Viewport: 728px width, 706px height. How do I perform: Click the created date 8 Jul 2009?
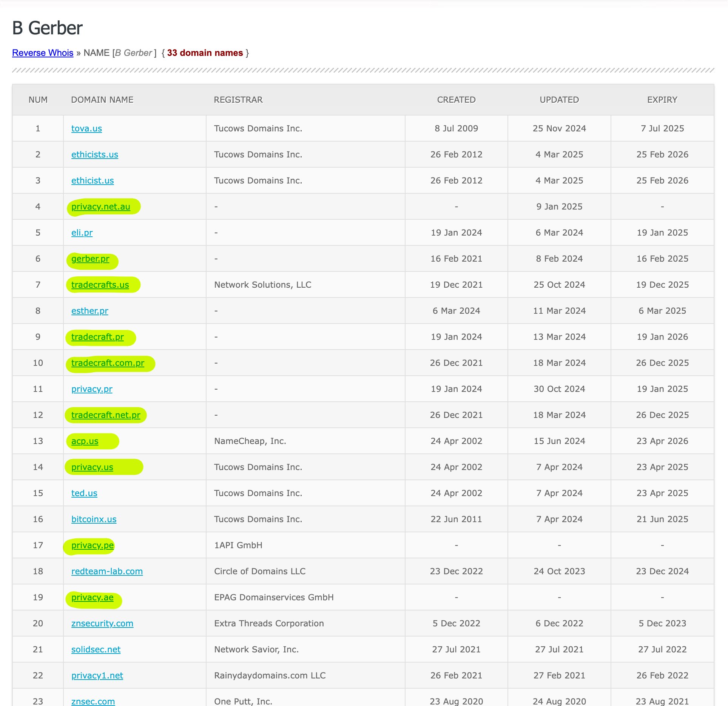pos(456,128)
